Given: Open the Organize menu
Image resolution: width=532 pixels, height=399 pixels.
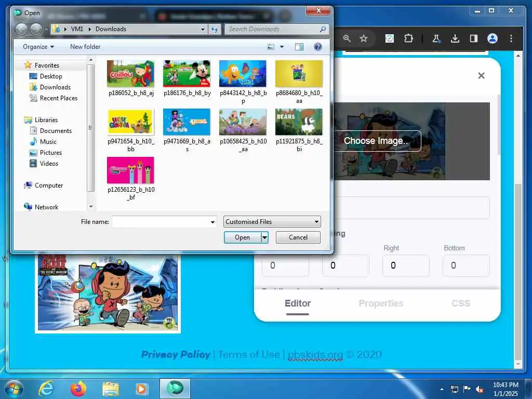Looking at the screenshot, I should (x=38, y=47).
